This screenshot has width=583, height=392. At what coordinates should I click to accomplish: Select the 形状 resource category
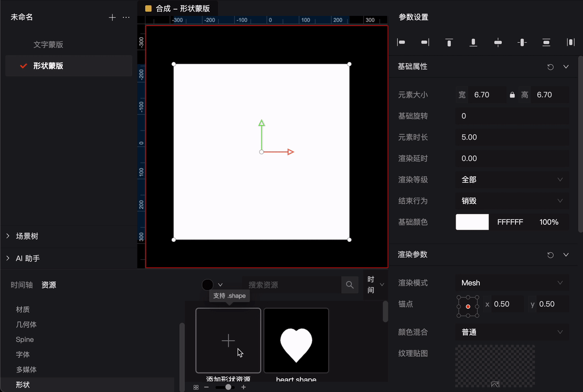tap(23, 385)
